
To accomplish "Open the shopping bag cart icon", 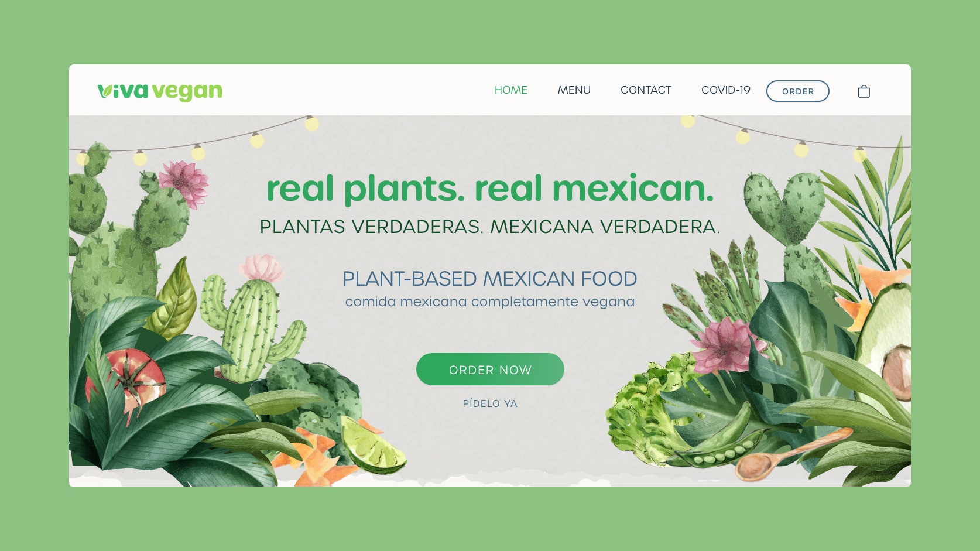I will click(864, 91).
